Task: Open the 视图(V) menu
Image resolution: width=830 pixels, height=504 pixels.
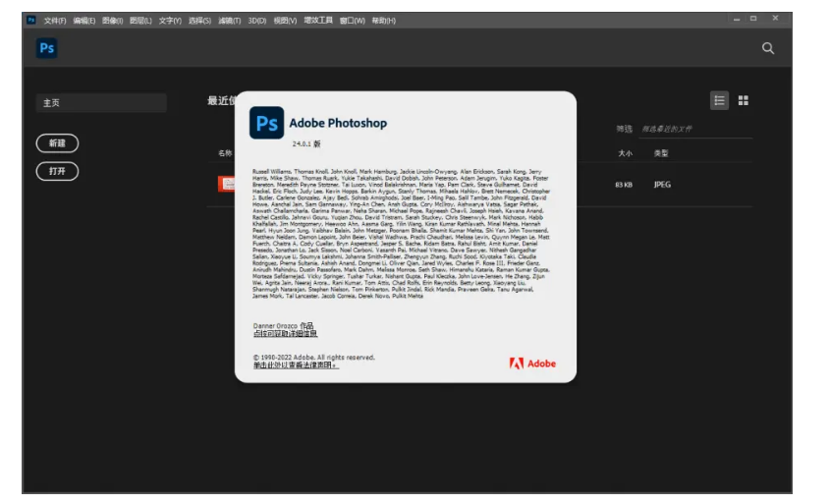Action: point(285,21)
